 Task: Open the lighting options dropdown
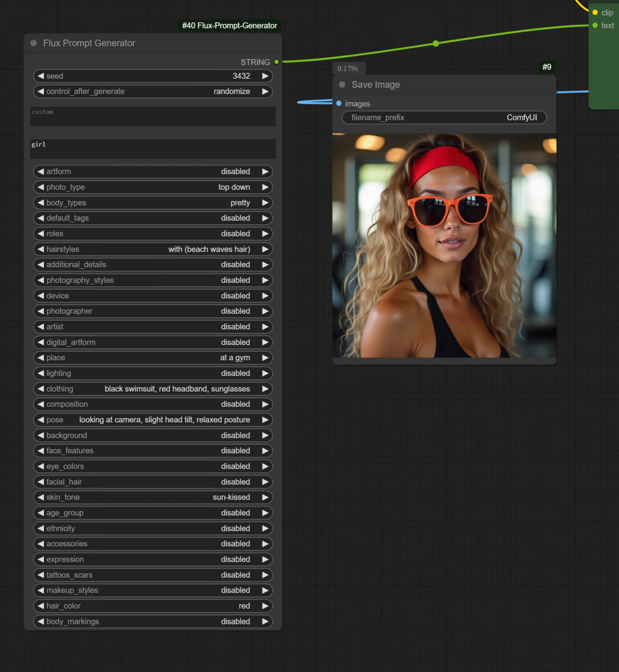point(152,374)
